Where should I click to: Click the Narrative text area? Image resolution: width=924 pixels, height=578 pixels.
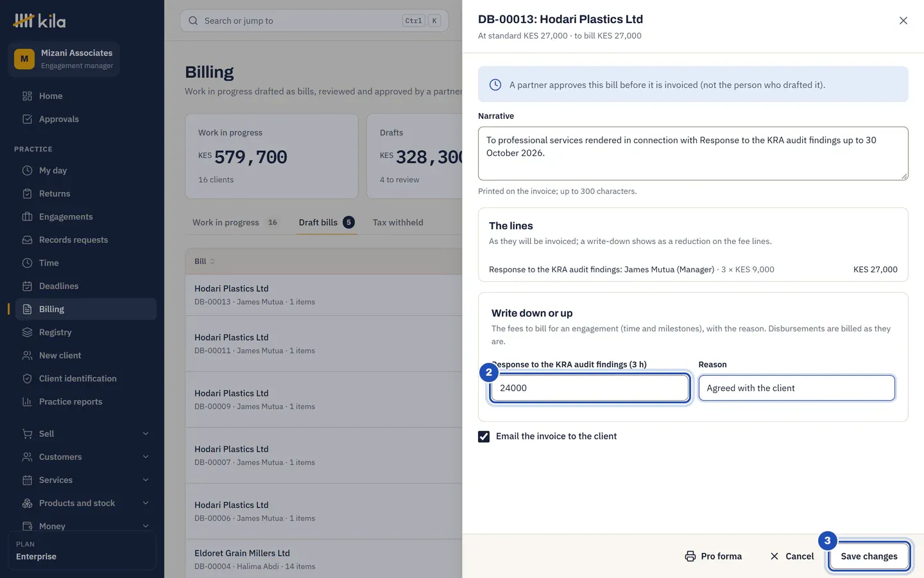[693, 153]
